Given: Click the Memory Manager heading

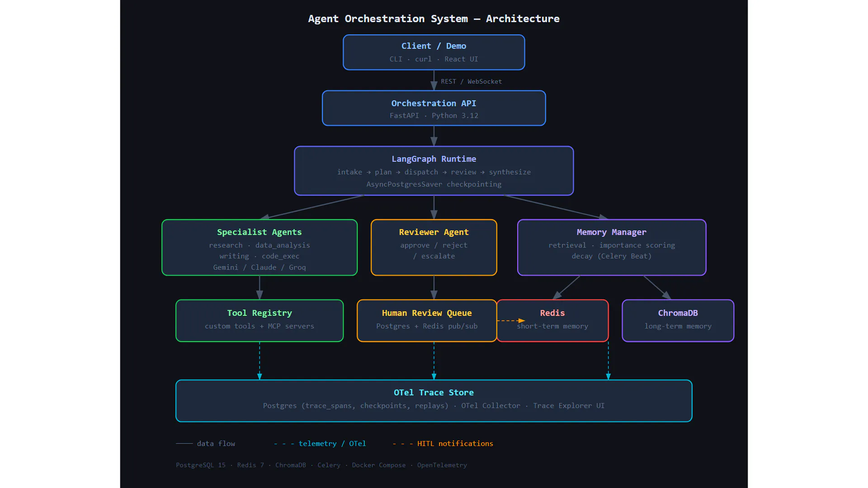Looking at the screenshot, I should pos(611,232).
